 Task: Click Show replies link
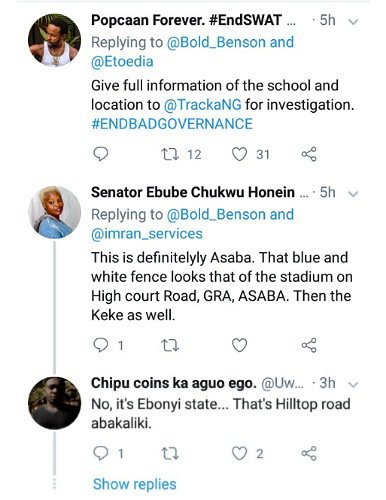135,484
